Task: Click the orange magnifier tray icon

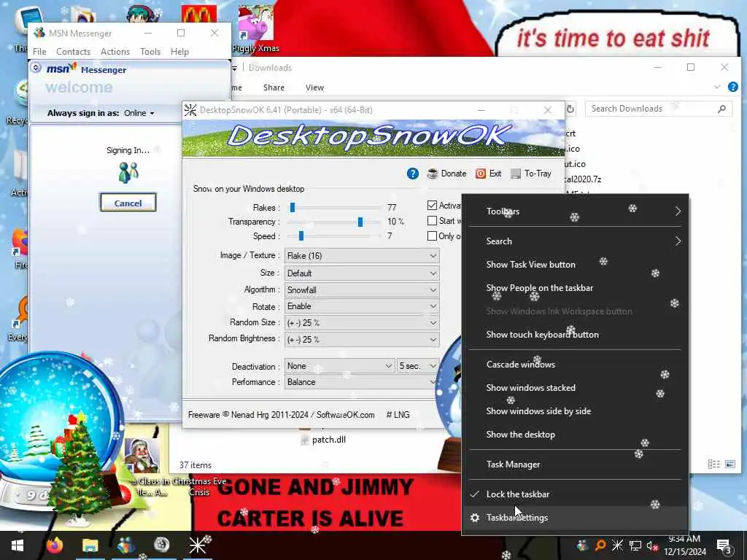Action: [600, 545]
